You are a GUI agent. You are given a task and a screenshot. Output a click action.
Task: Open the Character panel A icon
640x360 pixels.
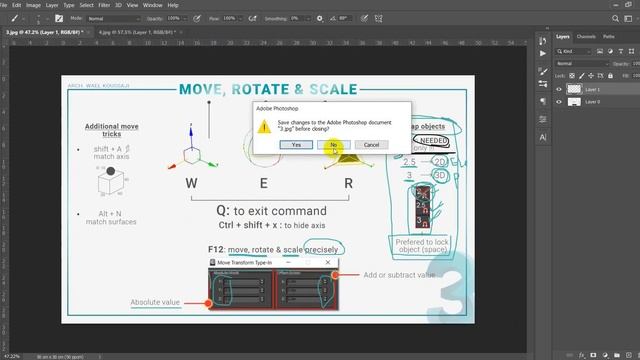point(542,137)
